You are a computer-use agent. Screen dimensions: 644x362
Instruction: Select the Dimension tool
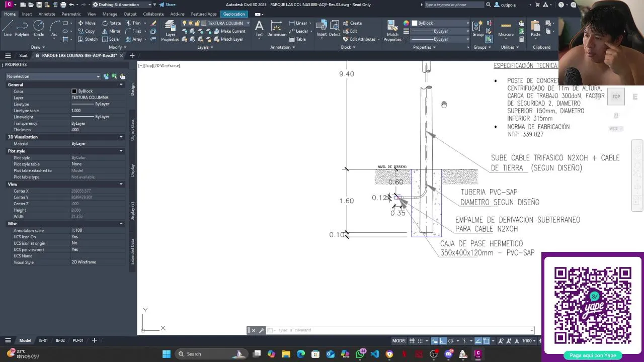(x=277, y=29)
